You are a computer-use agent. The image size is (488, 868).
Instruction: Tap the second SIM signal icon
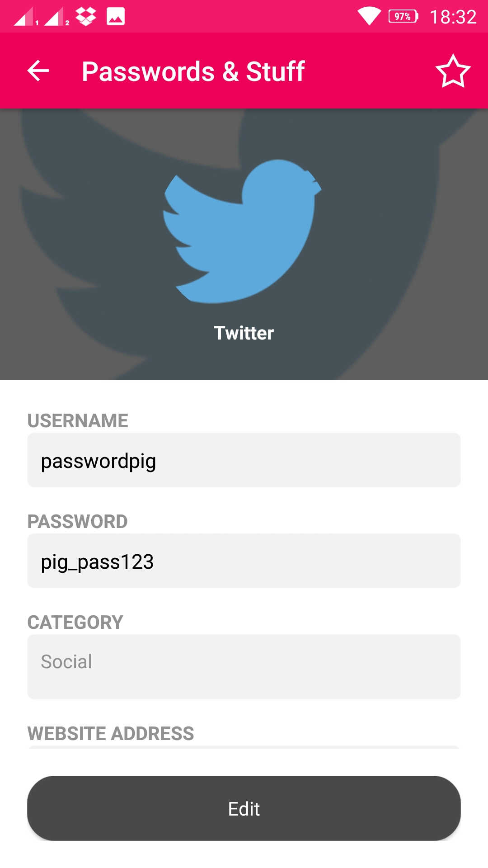(x=56, y=17)
